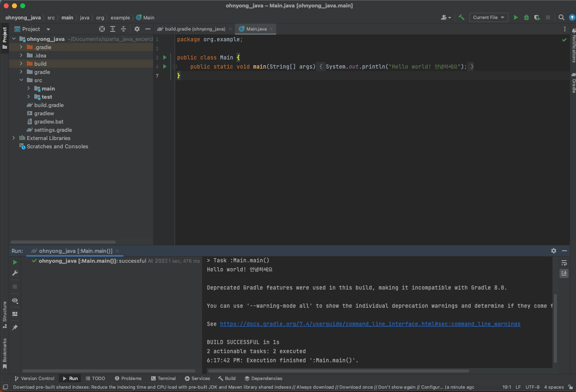
Task: Hide the Project tool window with minus icon
Action: pyautogui.click(x=148, y=29)
